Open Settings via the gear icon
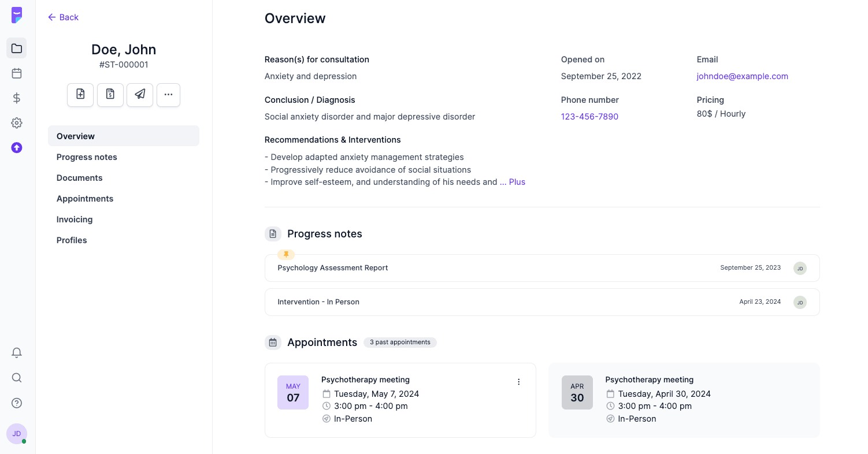The height and width of the screenshot is (454, 868). tap(16, 122)
